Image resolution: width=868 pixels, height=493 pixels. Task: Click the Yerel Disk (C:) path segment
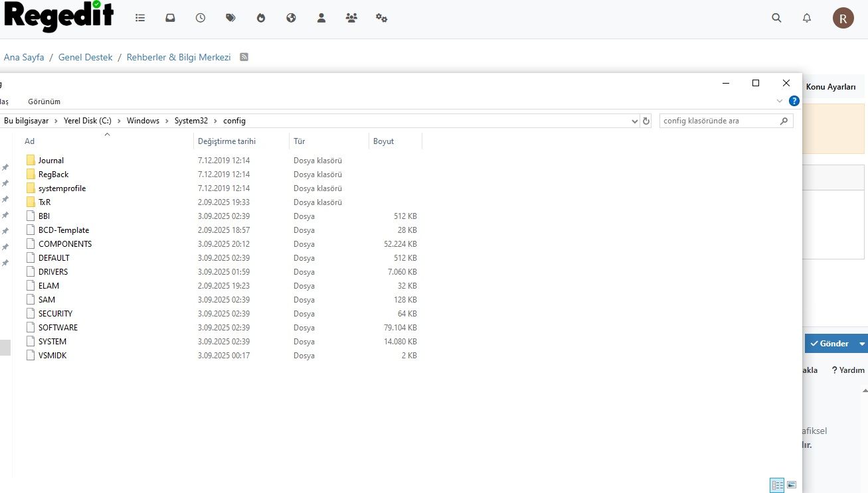88,121
